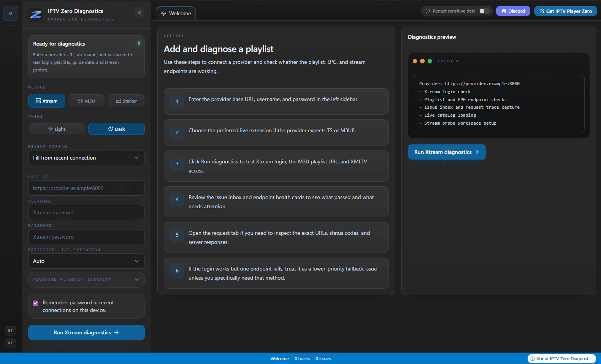601x364 pixels.
Task: Uncheck Remember password in recent connections
Action: tap(36, 303)
